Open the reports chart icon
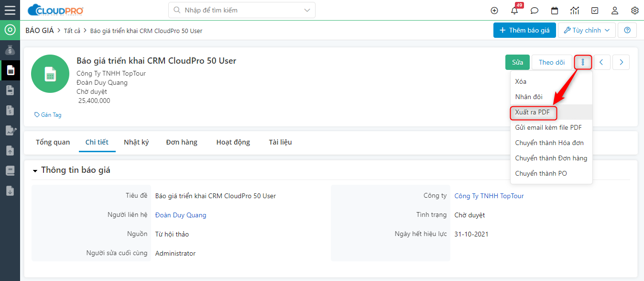Screen dimensions: 644x281 pos(575,11)
